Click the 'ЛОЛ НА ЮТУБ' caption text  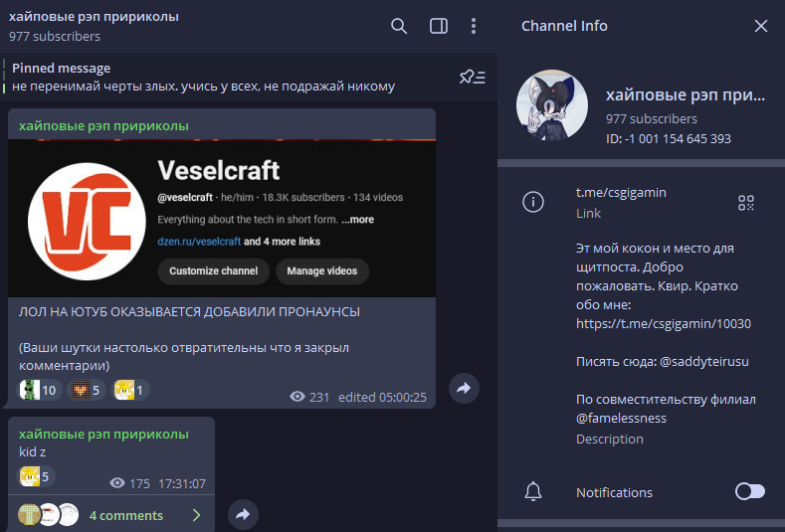(189, 312)
